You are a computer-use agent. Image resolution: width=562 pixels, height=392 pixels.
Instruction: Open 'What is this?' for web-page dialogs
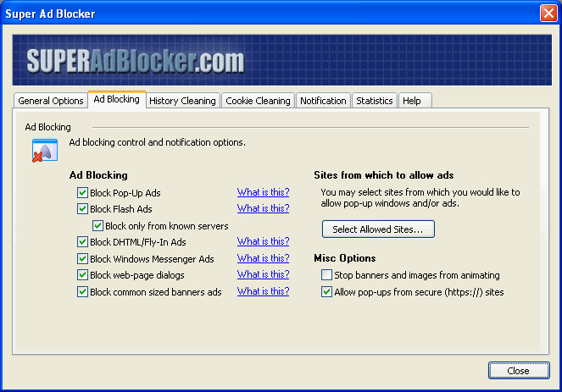(x=263, y=274)
